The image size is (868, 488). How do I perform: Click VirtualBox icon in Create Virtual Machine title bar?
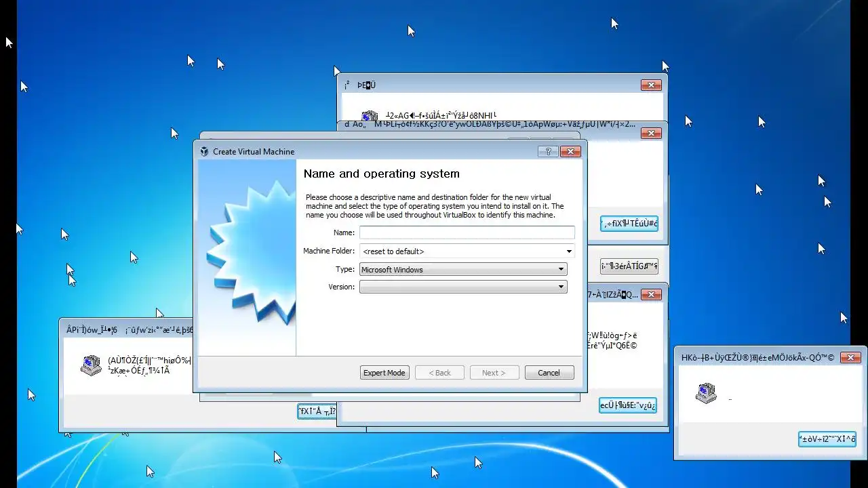(204, 152)
